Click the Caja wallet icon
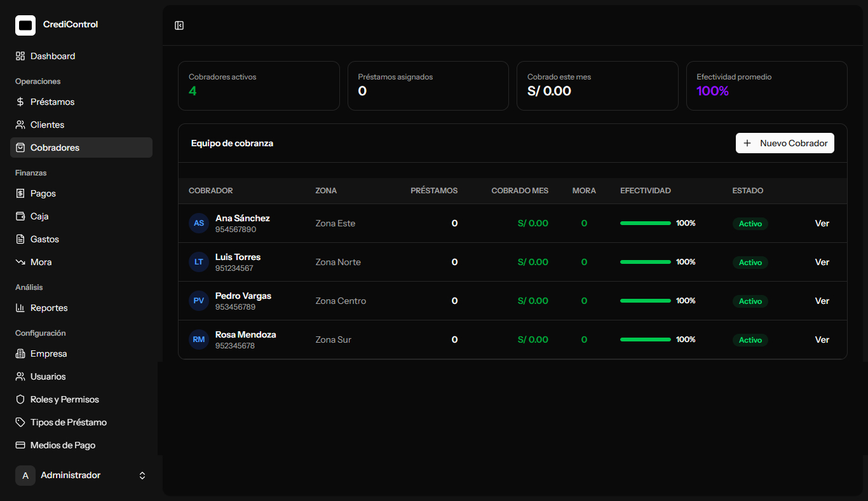The height and width of the screenshot is (501, 868). tap(20, 216)
